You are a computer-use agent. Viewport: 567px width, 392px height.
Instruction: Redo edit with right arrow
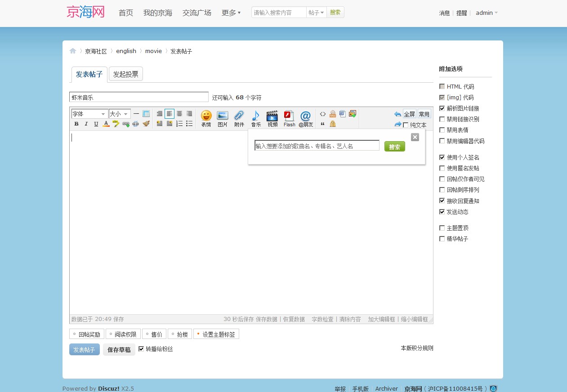(397, 125)
